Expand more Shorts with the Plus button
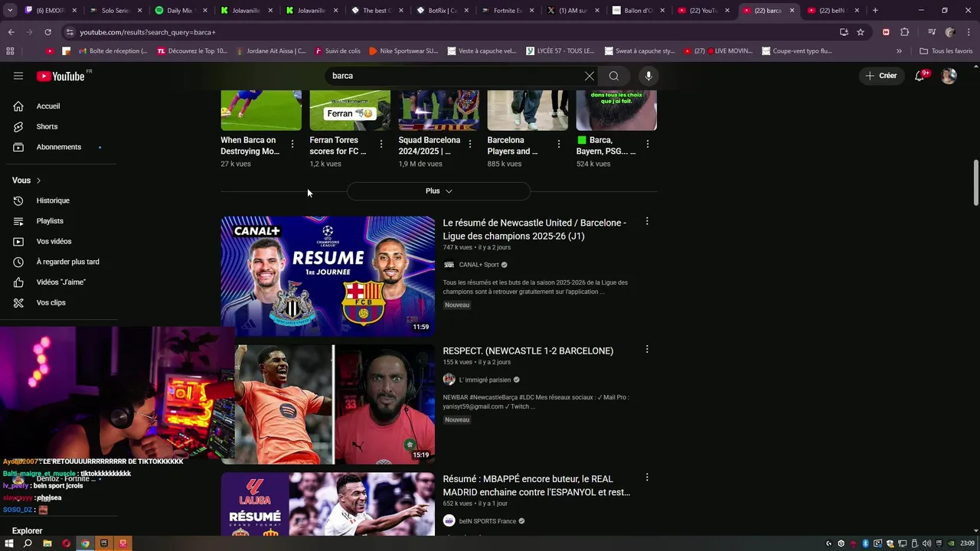Screen dimensions: 980x551 pyautogui.click(x=439, y=191)
